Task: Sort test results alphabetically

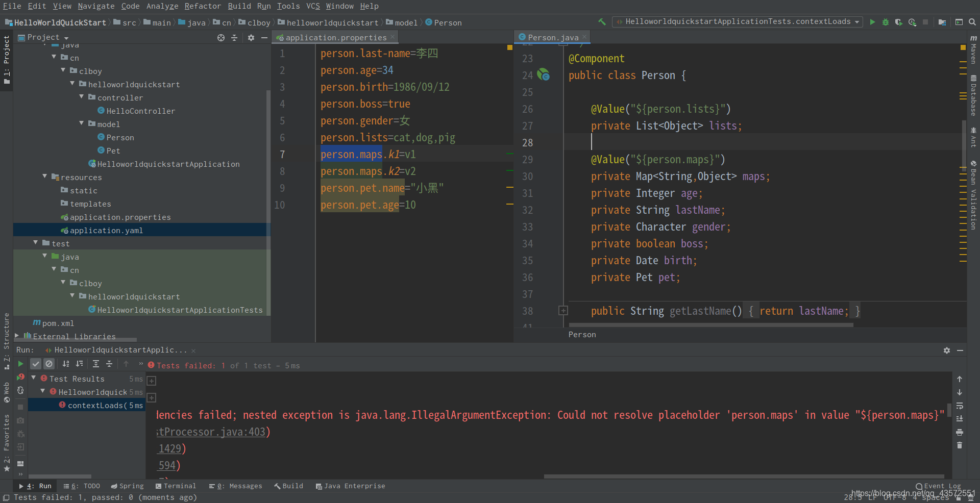Action: coord(66,364)
